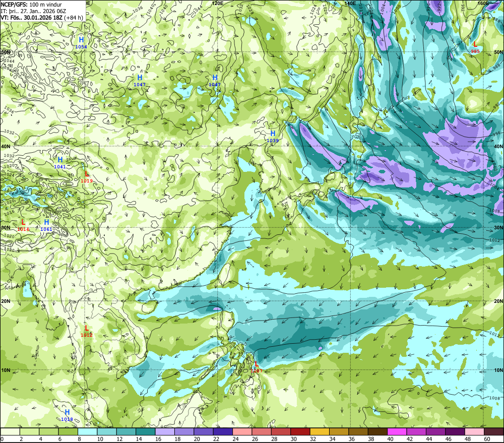Click the pressure value 1054
Viewport: 504px width, 443px height.
coord(81,47)
